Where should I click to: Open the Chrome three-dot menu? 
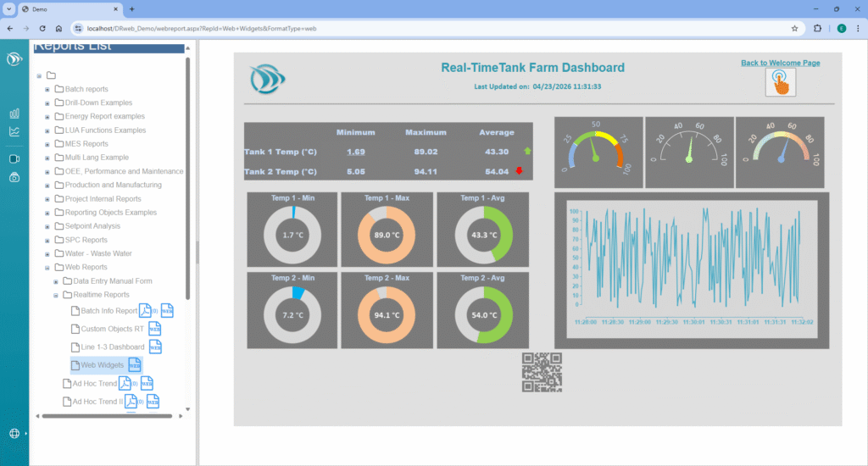click(858, 28)
